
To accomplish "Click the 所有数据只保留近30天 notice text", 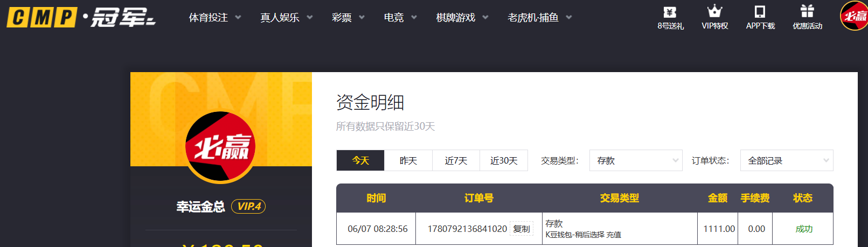I will 385,126.
